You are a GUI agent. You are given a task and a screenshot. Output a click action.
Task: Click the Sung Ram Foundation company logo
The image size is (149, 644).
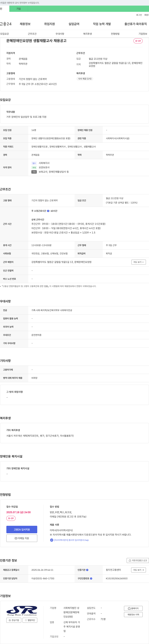(22, 611)
